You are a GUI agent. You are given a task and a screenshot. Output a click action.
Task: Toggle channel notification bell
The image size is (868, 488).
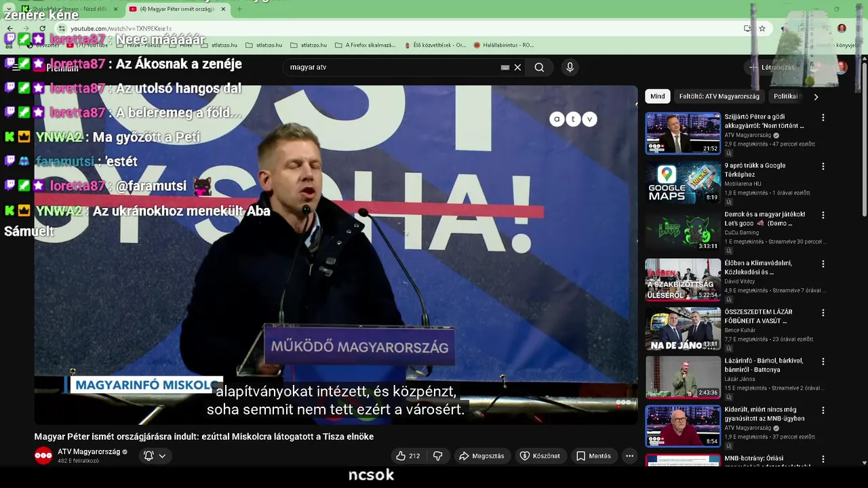click(149, 455)
